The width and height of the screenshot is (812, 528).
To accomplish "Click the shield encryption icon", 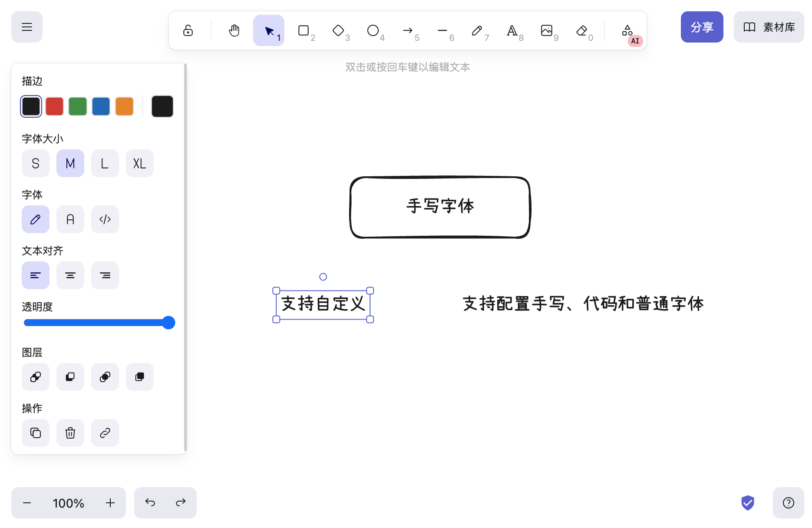I will click(748, 503).
